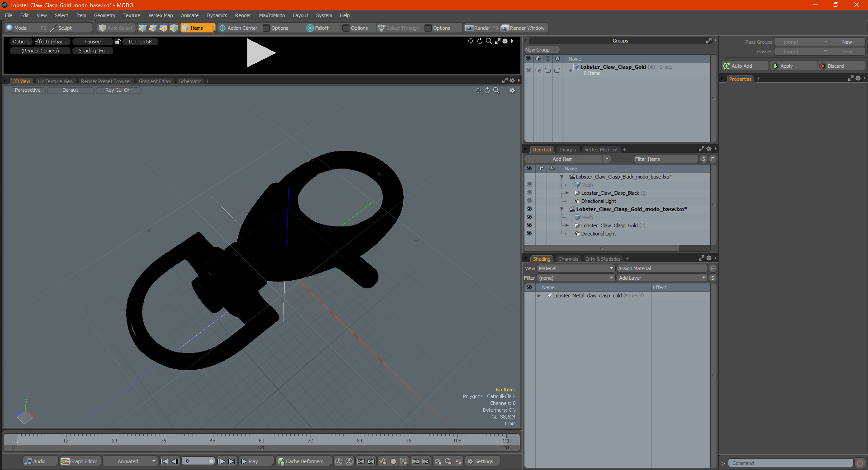The width and height of the screenshot is (868, 470).
Task: Click current frame number field
Action: [195, 461]
